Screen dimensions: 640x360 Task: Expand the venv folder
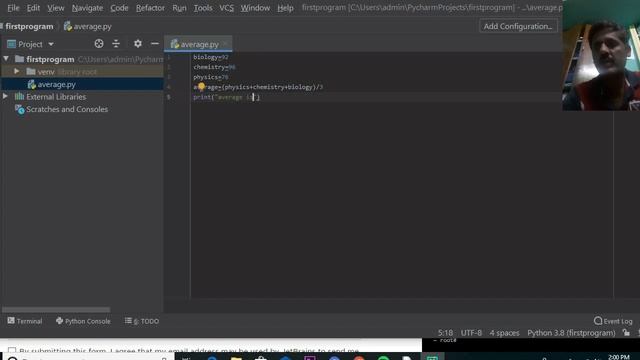click(x=16, y=71)
